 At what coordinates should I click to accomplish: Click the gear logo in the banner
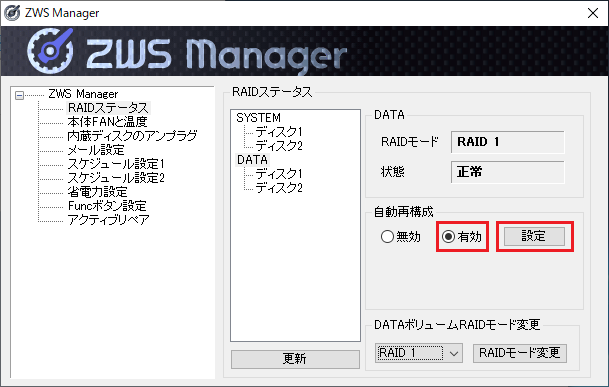pos(50,51)
